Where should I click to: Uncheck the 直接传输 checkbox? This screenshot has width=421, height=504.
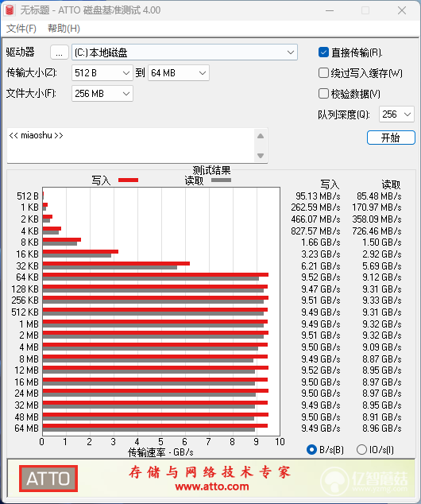[x=323, y=52]
